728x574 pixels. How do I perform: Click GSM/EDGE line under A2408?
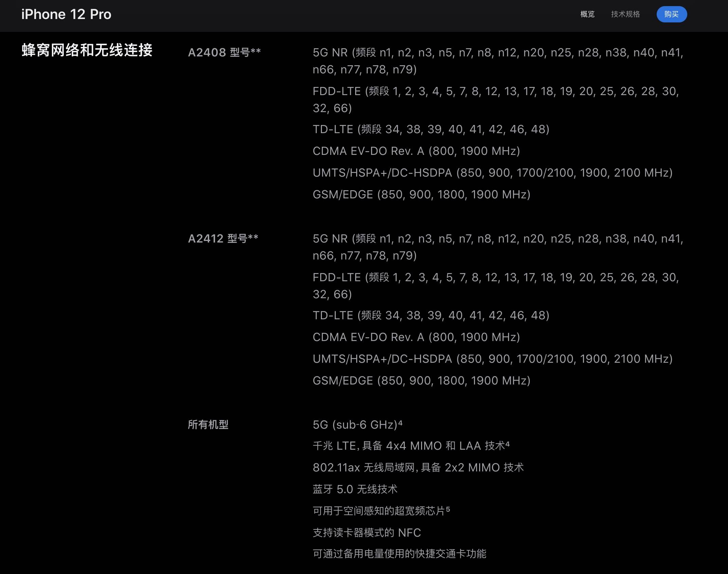[x=421, y=195]
